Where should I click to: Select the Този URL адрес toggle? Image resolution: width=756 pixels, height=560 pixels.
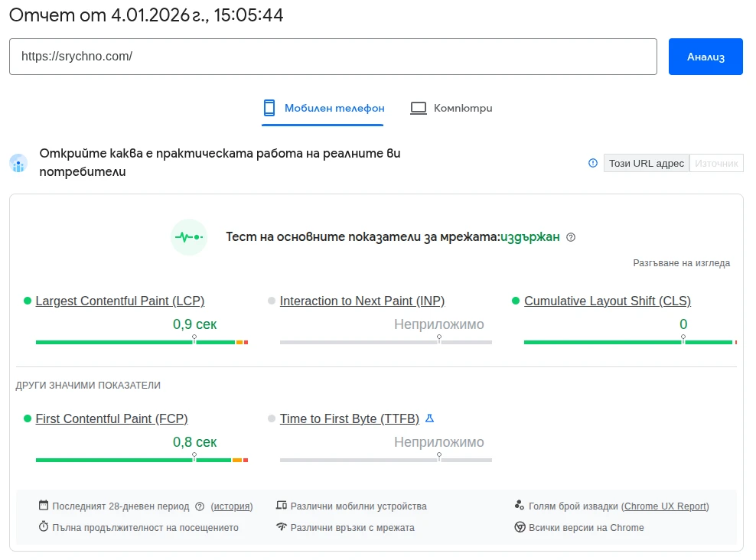[646, 164]
